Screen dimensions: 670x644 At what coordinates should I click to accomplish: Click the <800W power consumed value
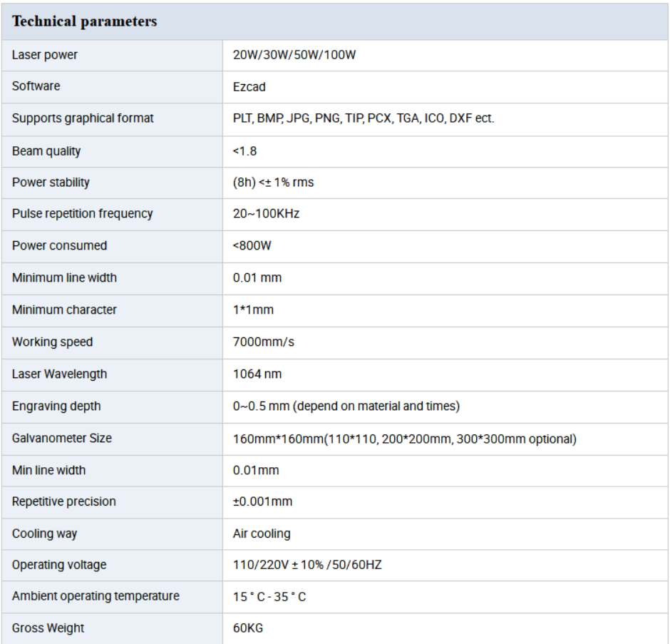252,246
